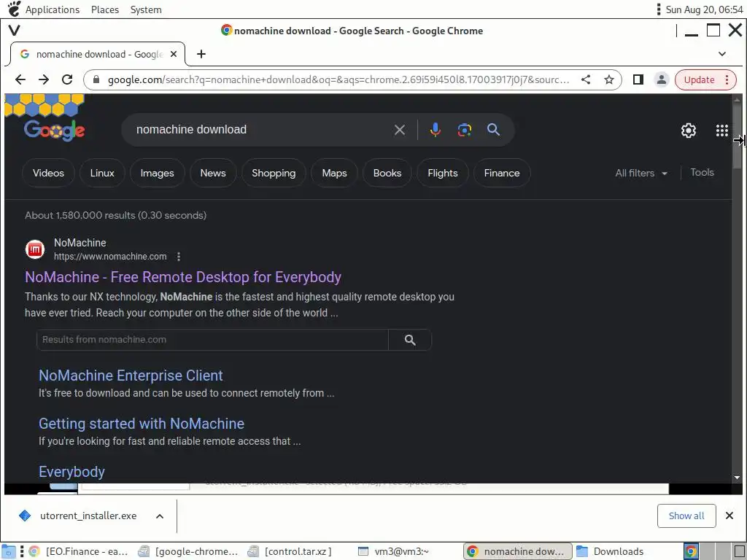
Task: Open a new tab with plus button
Action: (x=201, y=54)
